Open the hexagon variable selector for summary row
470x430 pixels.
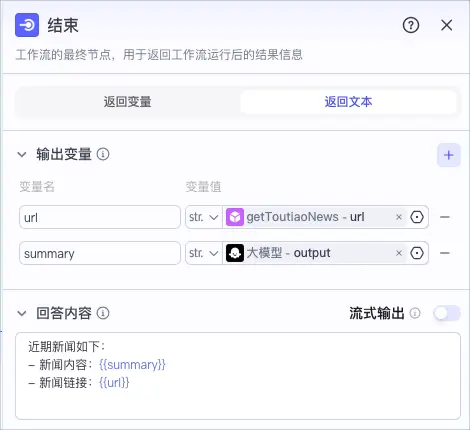(x=417, y=253)
